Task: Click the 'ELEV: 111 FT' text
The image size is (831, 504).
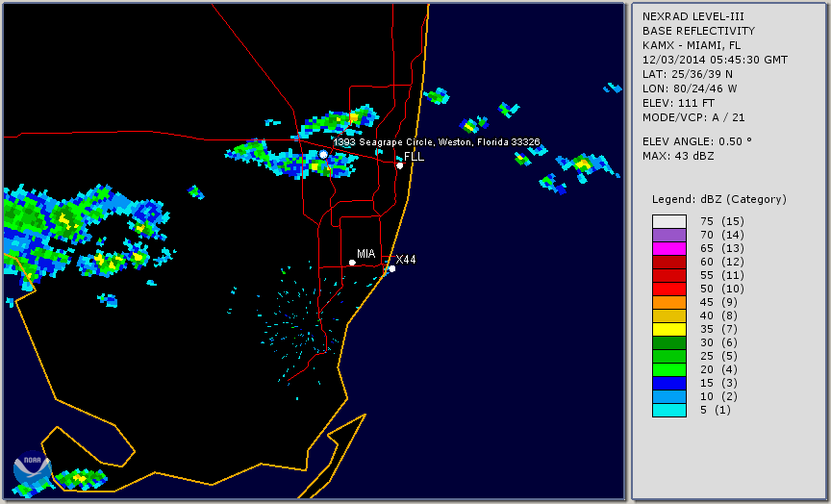Action: (x=678, y=103)
